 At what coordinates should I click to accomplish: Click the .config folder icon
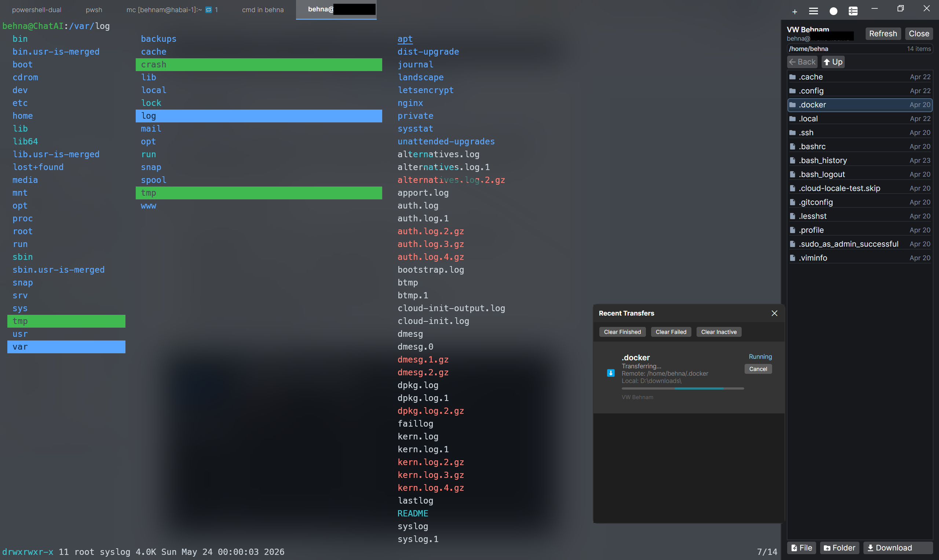(793, 91)
